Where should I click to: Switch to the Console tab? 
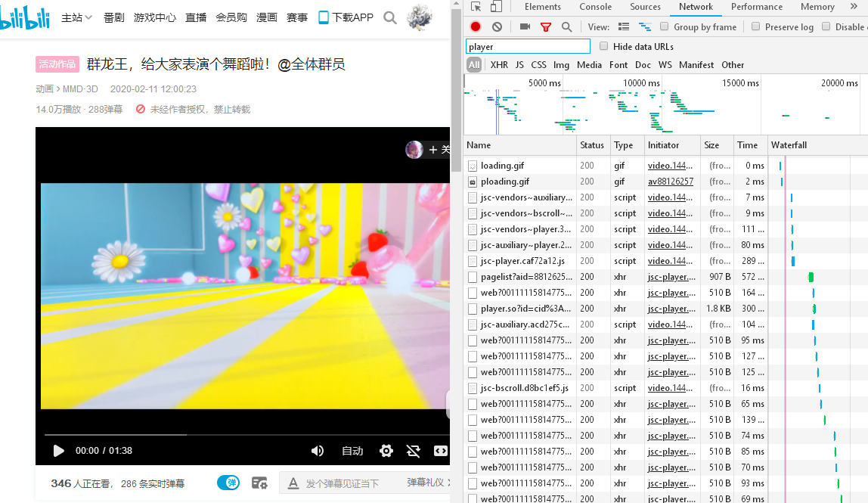tap(595, 7)
